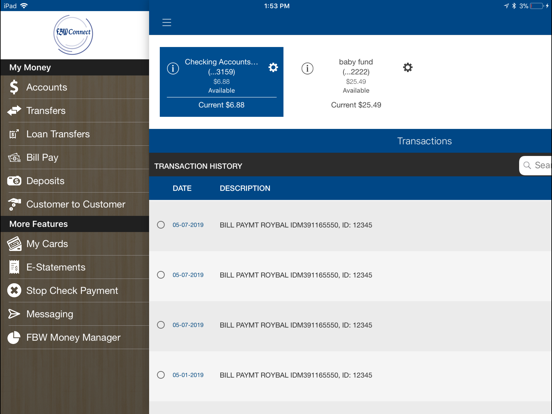
Task: Click the 1:53 PM clock
Action: (x=277, y=6)
